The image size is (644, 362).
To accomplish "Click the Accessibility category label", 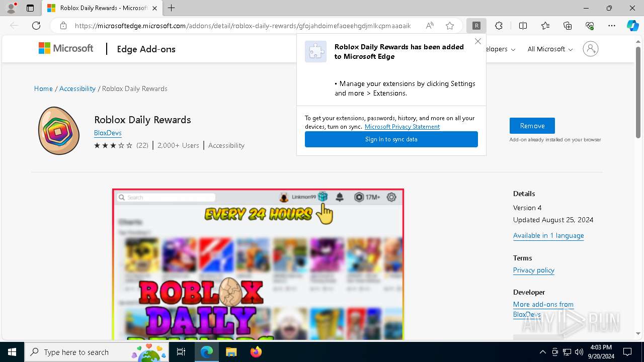I will pos(226,145).
